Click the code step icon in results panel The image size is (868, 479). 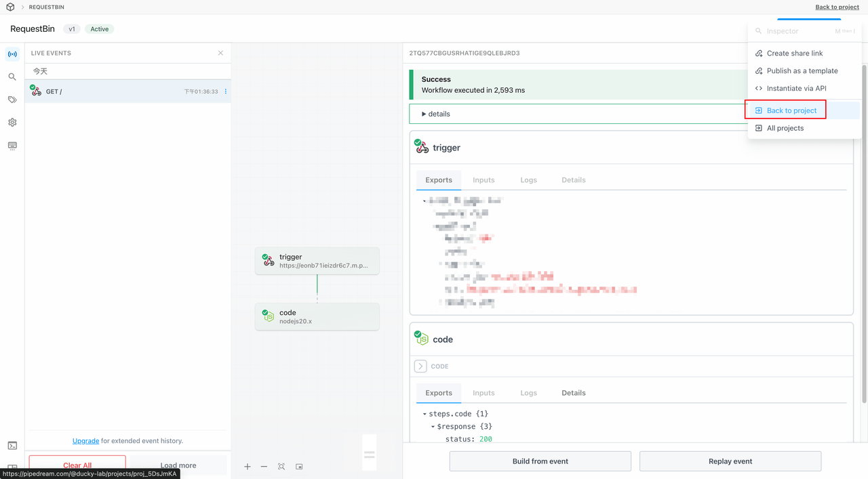pyautogui.click(x=422, y=339)
